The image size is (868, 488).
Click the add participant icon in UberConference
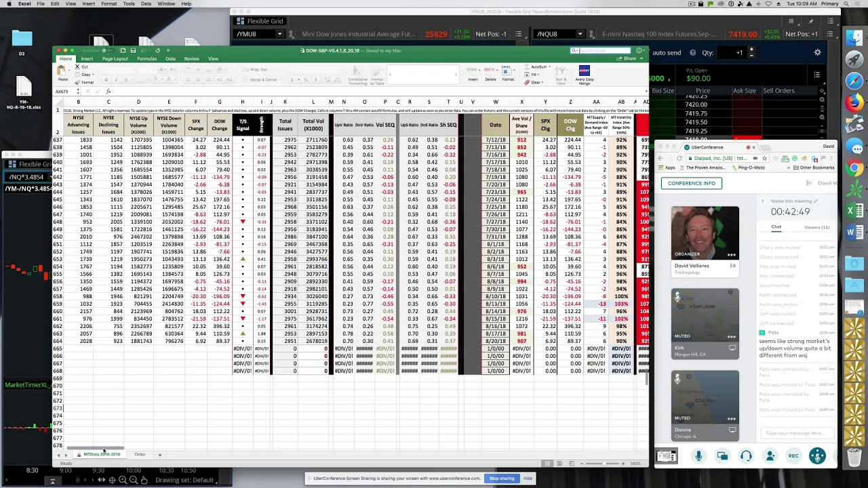tap(770, 456)
